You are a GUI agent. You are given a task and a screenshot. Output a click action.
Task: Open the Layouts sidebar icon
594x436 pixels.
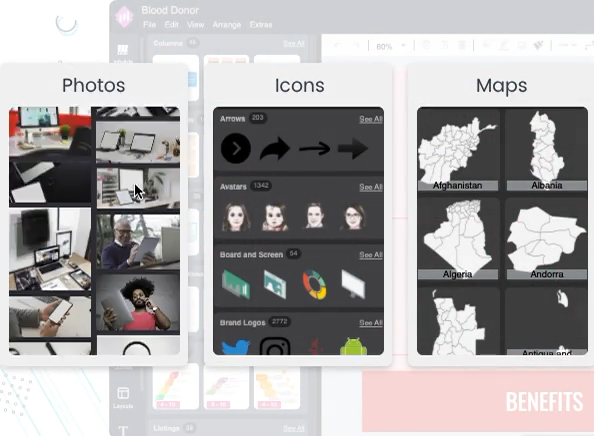coord(123,397)
